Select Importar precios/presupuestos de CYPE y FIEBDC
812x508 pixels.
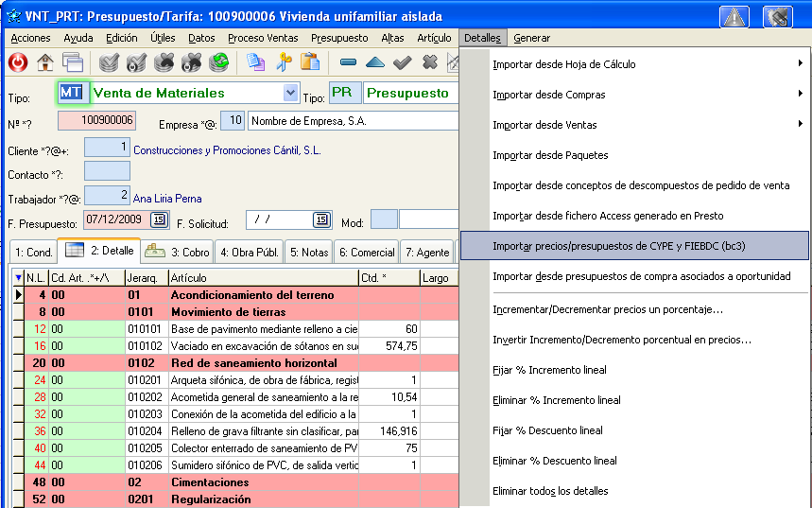click(634, 246)
